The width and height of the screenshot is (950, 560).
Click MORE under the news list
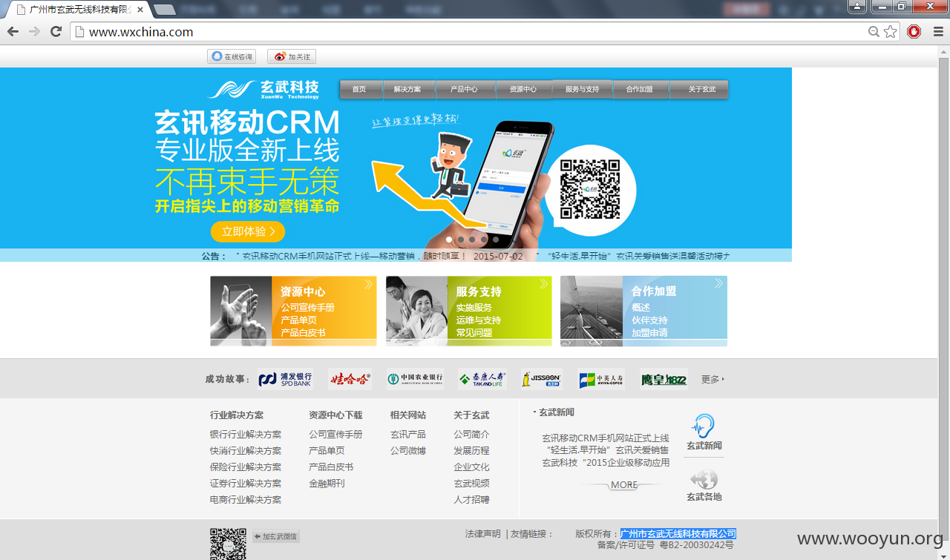click(x=624, y=485)
